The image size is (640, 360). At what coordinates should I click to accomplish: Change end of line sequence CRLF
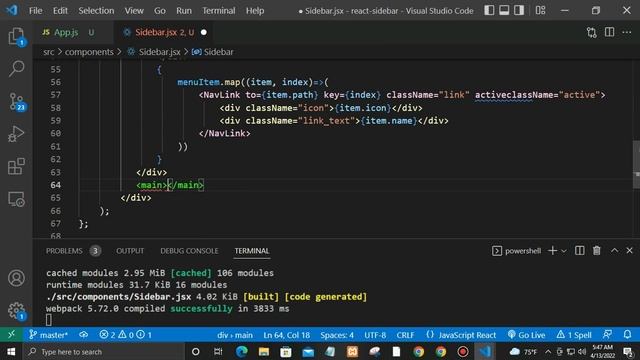pyautogui.click(x=405, y=335)
